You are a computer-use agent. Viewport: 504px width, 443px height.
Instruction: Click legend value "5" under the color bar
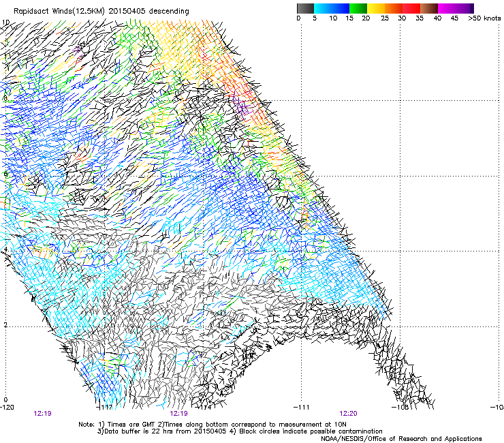point(315,18)
